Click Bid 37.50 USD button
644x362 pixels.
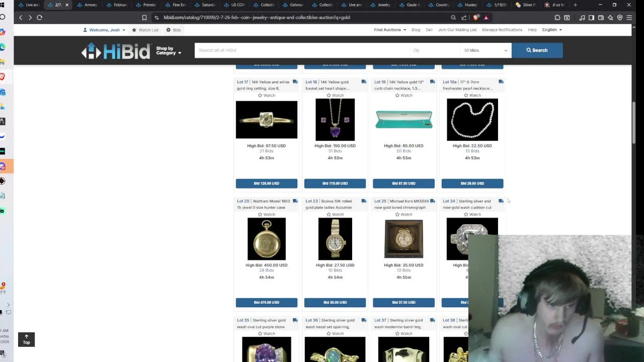pyautogui.click(x=404, y=302)
